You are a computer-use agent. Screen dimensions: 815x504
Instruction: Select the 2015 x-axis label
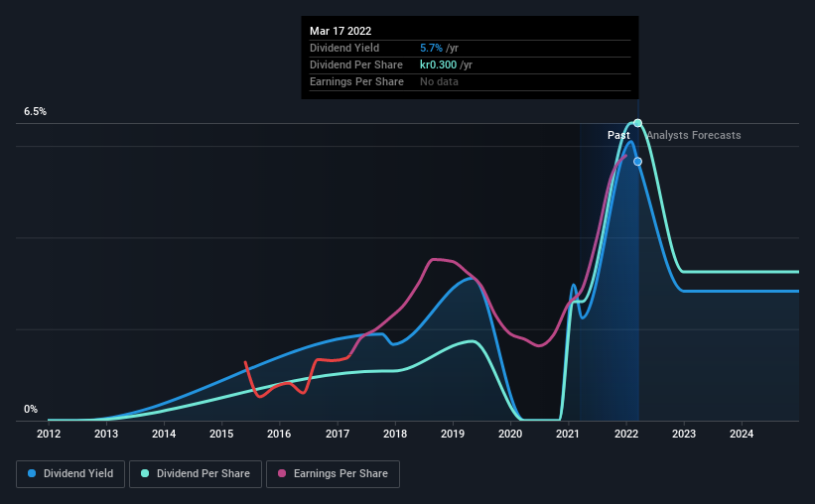point(221,434)
